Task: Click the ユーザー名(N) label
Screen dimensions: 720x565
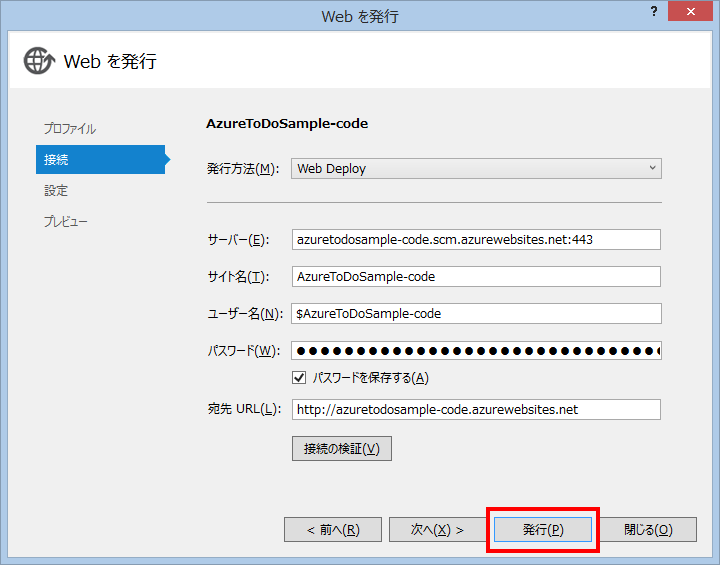Action: [245, 314]
